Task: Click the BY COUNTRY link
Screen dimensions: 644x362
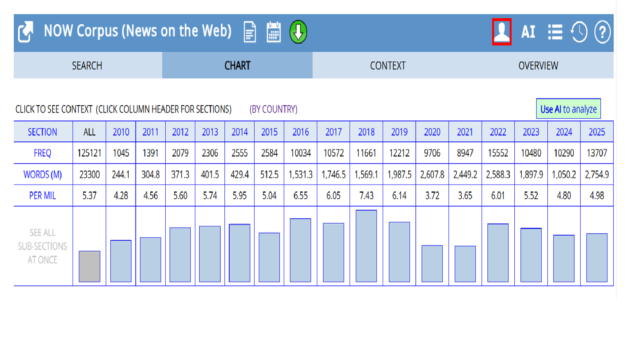Action: (273, 109)
